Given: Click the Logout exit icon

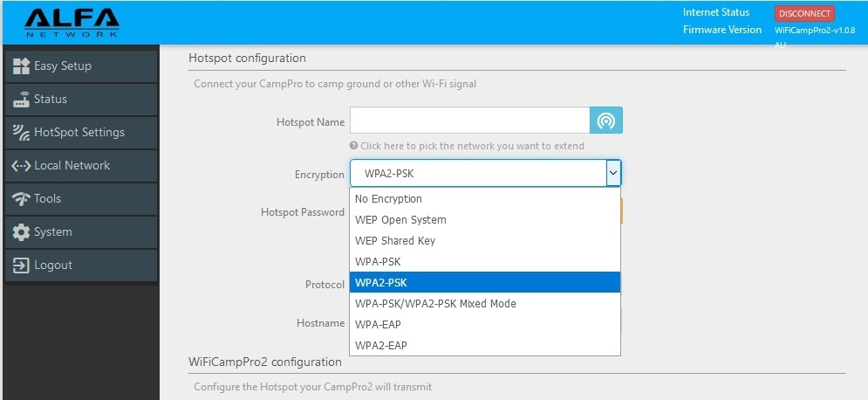Looking at the screenshot, I should (21, 266).
